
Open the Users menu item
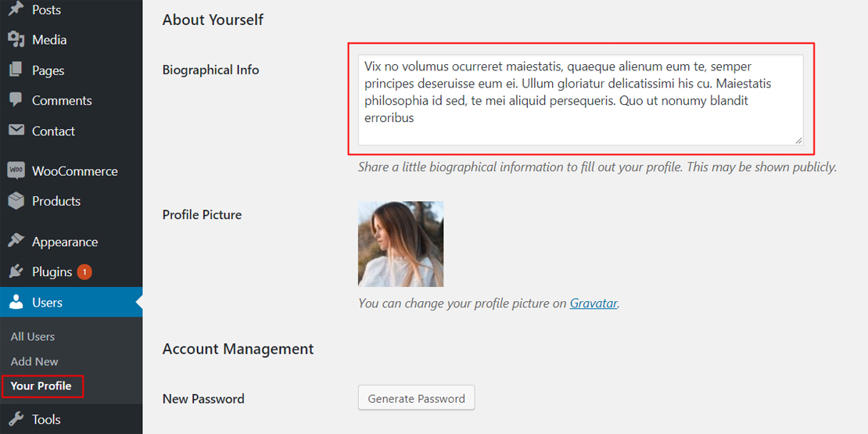[48, 303]
